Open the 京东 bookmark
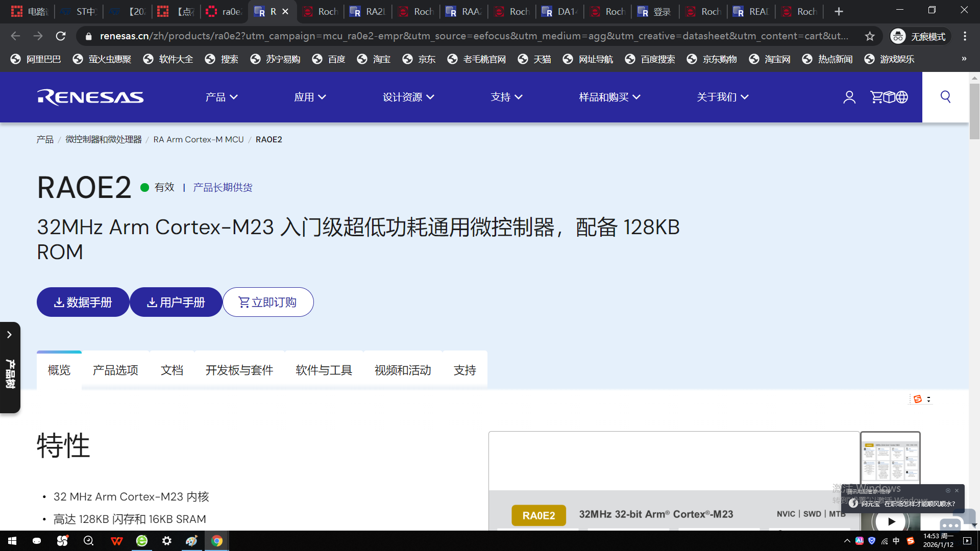980x551 pixels. click(x=419, y=59)
